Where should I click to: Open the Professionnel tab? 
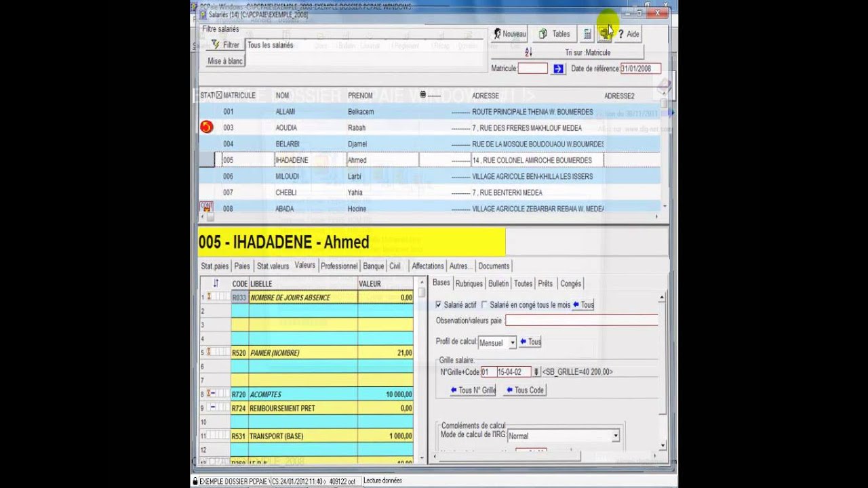point(339,266)
